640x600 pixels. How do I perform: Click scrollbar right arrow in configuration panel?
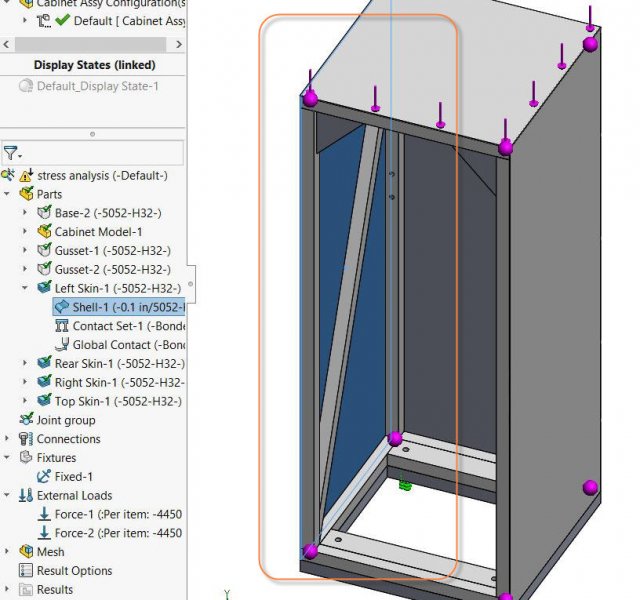[x=179, y=44]
